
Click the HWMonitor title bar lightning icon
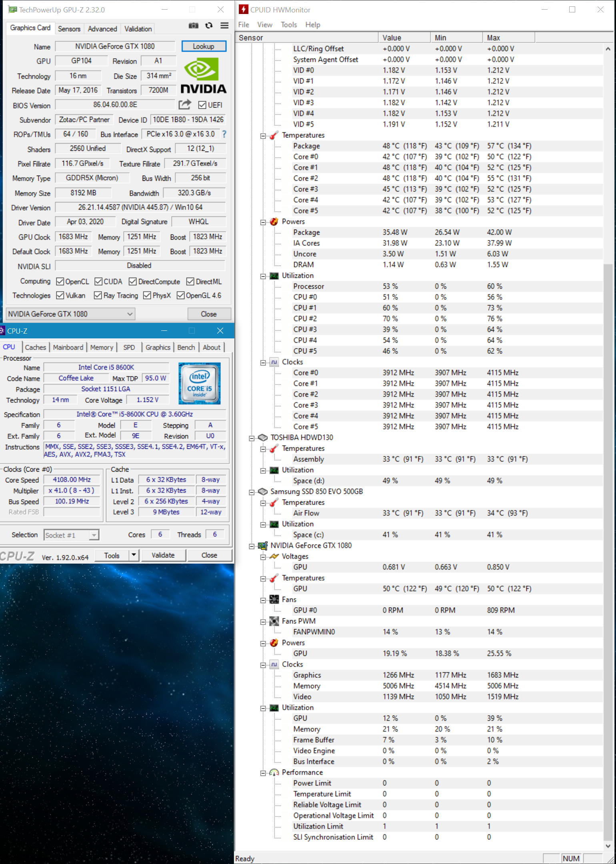click(243, 9)
